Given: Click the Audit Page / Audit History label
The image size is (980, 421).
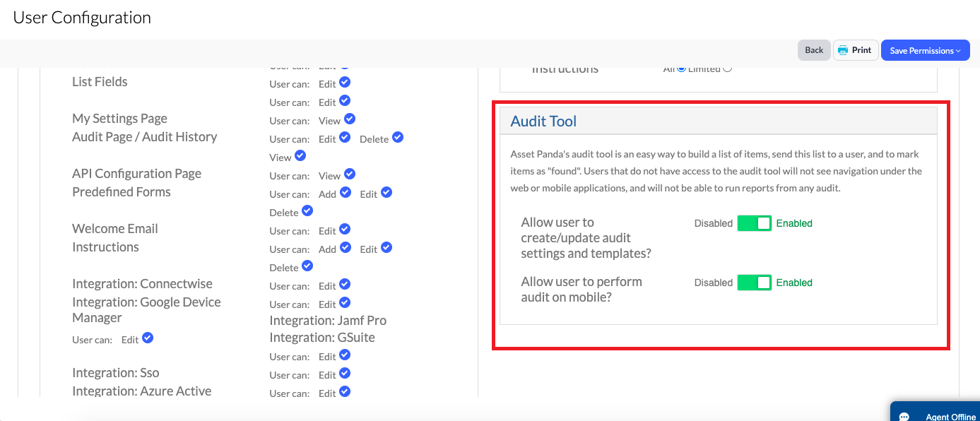Looking at the screenshot, I should tap(144, 137).
